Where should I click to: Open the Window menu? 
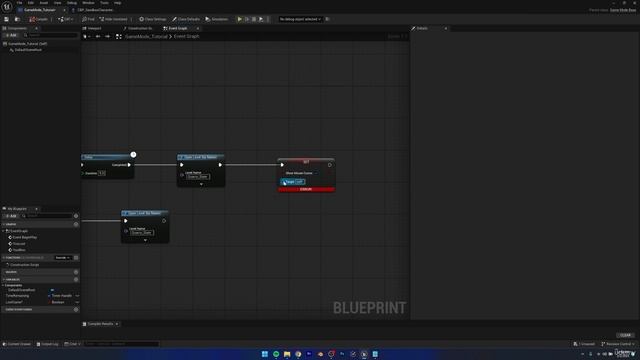(x=88, y=3)
